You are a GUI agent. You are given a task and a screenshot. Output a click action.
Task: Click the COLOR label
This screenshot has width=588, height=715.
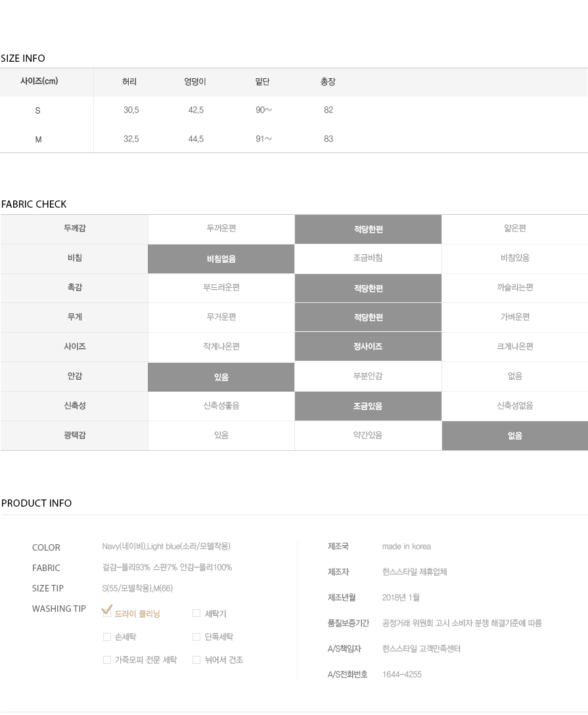pos(46,547)
